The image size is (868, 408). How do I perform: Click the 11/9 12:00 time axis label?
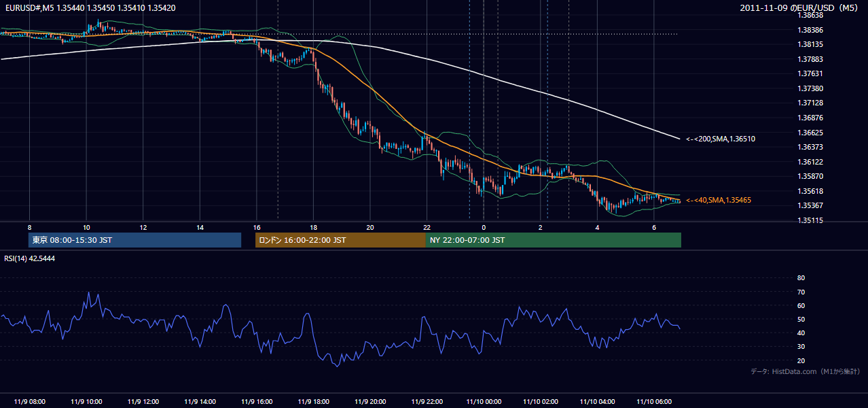pyautogui.click(x=143, y=402)
